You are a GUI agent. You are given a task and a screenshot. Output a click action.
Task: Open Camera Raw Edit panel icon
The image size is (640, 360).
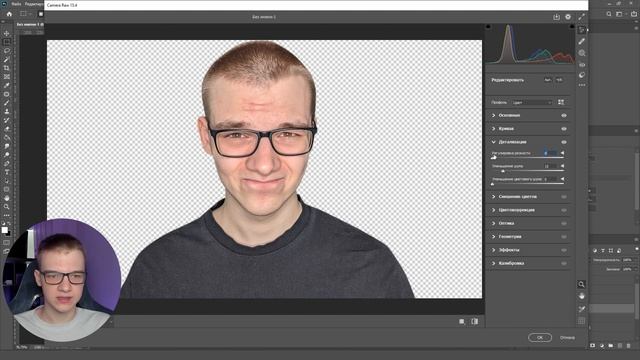(582, 30)
